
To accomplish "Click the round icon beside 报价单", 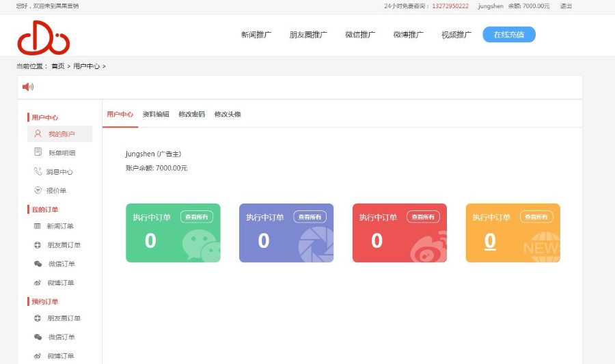I will [x=38, y=191].
